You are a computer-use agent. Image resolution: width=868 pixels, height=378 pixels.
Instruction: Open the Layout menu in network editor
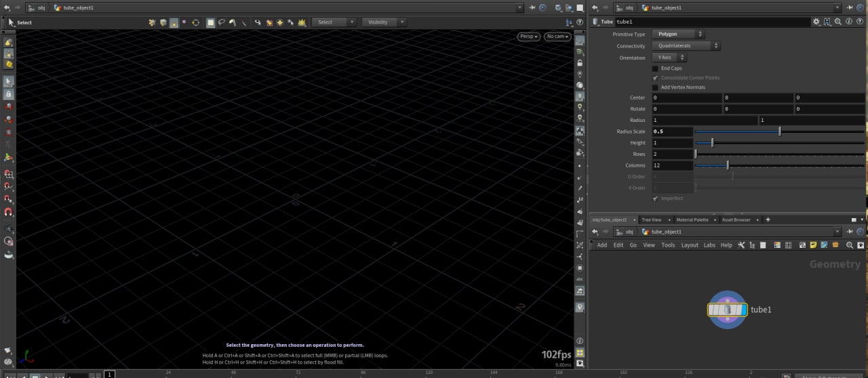tap(689, 245)
